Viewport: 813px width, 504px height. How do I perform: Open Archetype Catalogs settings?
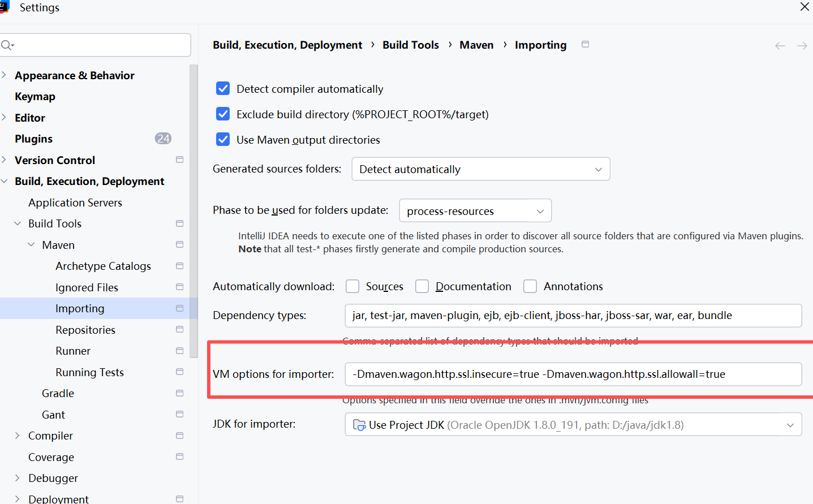click(x=103, y=266)
